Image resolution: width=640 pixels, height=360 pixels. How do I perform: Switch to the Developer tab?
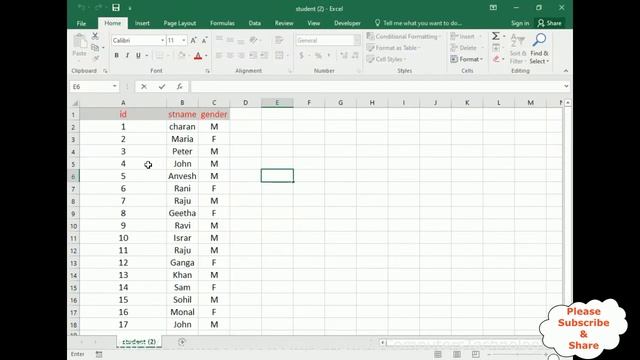point(347,23)
